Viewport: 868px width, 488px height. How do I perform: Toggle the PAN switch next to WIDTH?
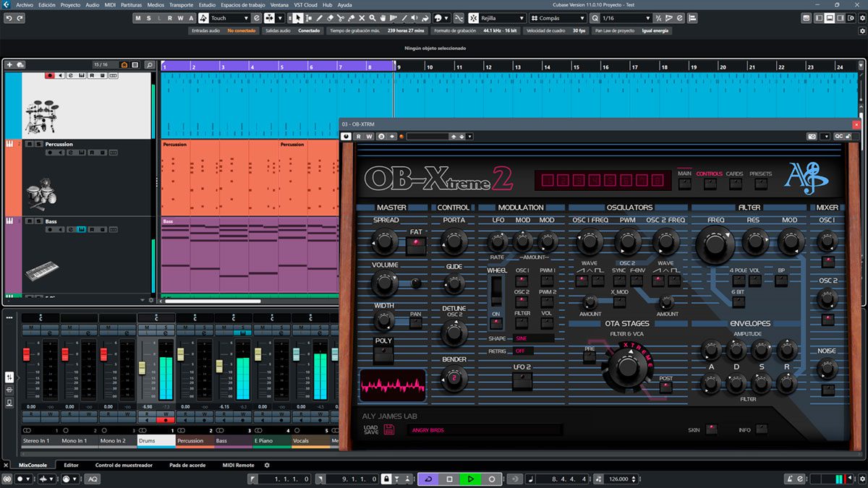[x=415, y=322]
